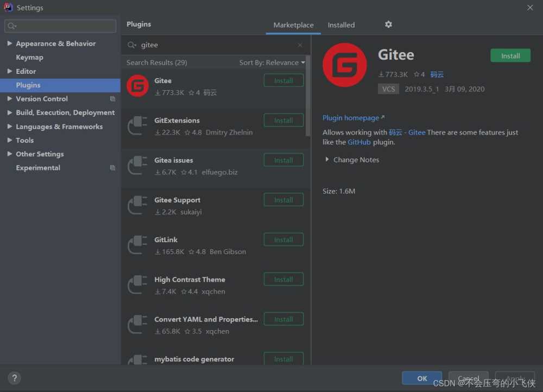The width and height of the screenshot is (543, 392).
Task: Expand Build, Execution, Deployment node
Action: tap(10, 112)
